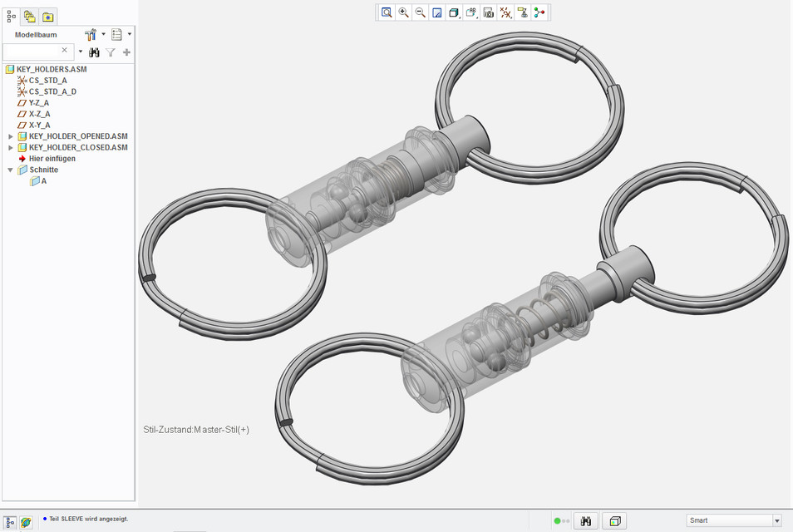Open the datum display filters icon
The height and width of the screenshot is (532, 793).
(505, 12)
